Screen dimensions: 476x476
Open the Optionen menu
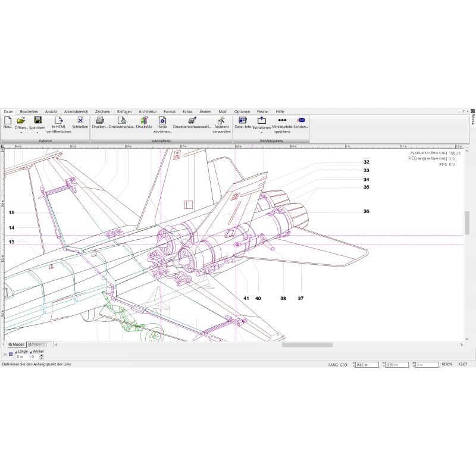(x=242, y=111)
